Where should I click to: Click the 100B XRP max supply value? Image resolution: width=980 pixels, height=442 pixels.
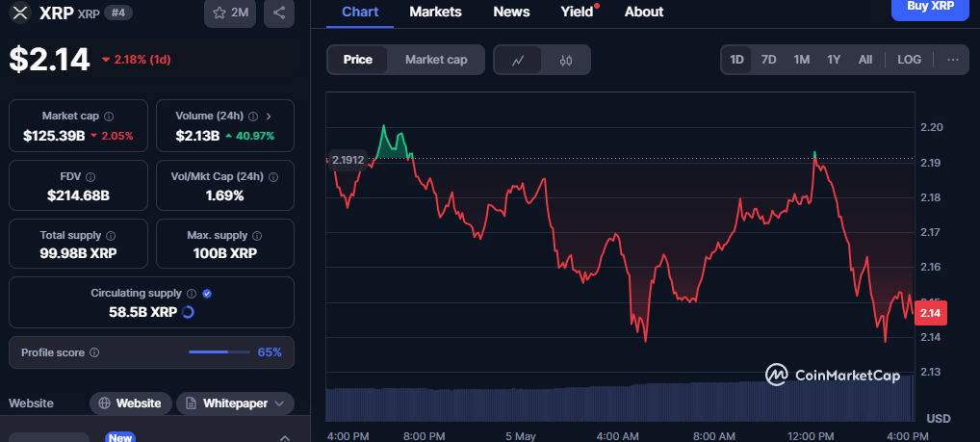(224, 253)
